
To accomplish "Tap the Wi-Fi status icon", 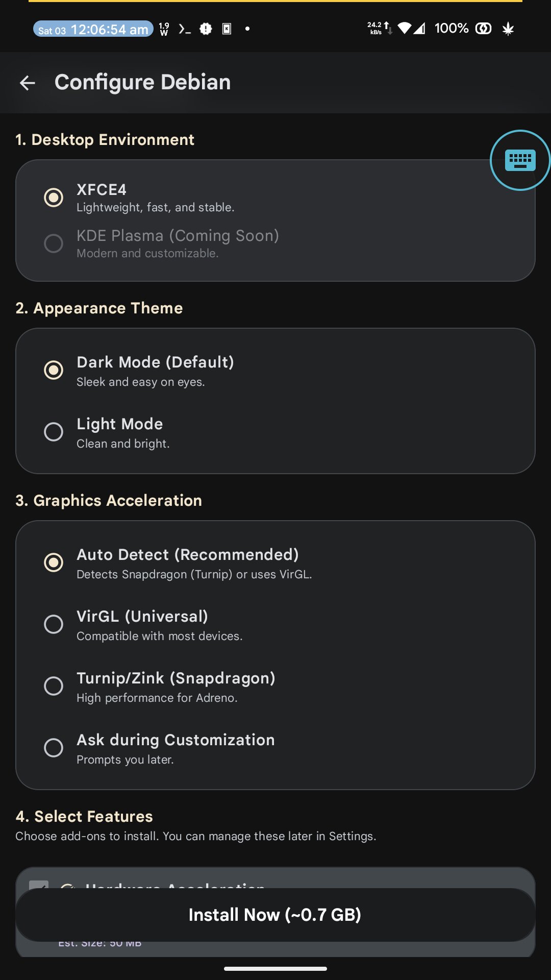I will 405,29.
